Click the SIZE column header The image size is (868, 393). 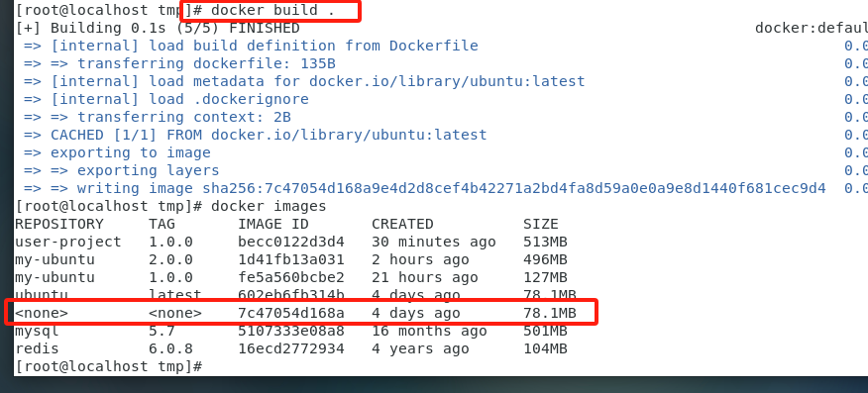(541, 224)
